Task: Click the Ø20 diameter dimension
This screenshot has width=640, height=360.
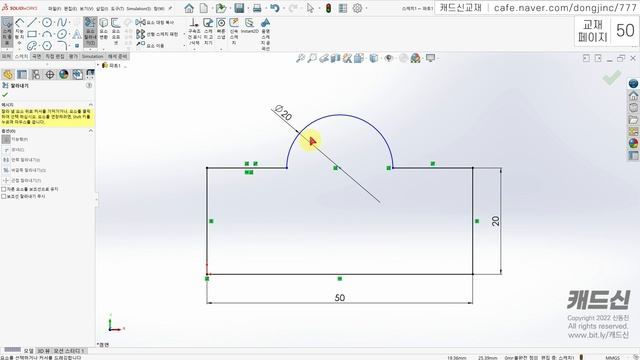Action: (x=283, y=113)
